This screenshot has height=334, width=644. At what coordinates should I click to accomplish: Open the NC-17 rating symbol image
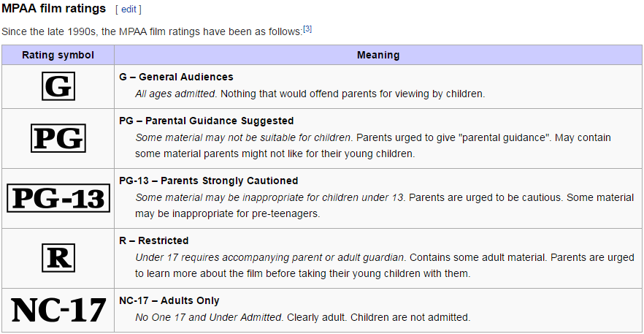[58, 310]
